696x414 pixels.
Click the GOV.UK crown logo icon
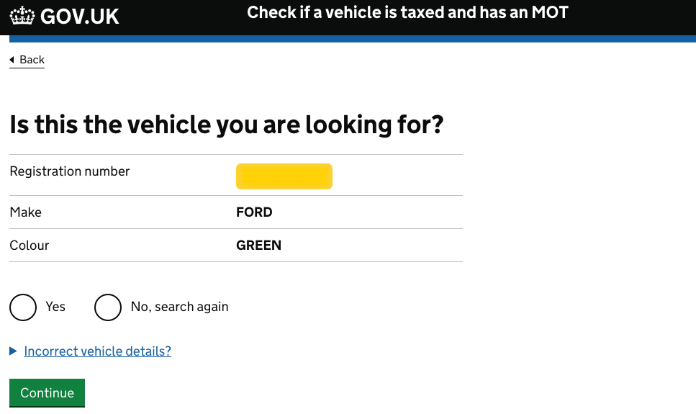coord(22,16)
